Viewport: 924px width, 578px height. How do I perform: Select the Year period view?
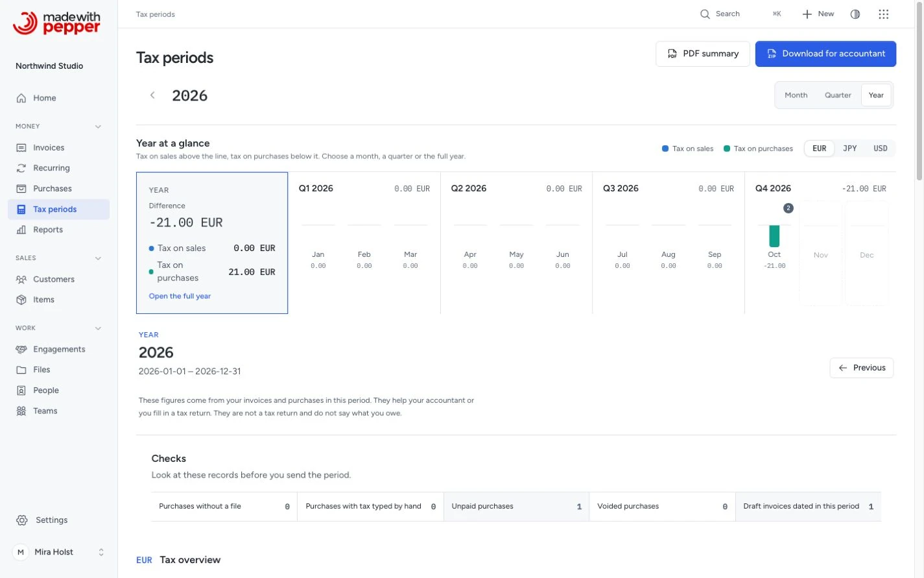[x=876, y=95]
